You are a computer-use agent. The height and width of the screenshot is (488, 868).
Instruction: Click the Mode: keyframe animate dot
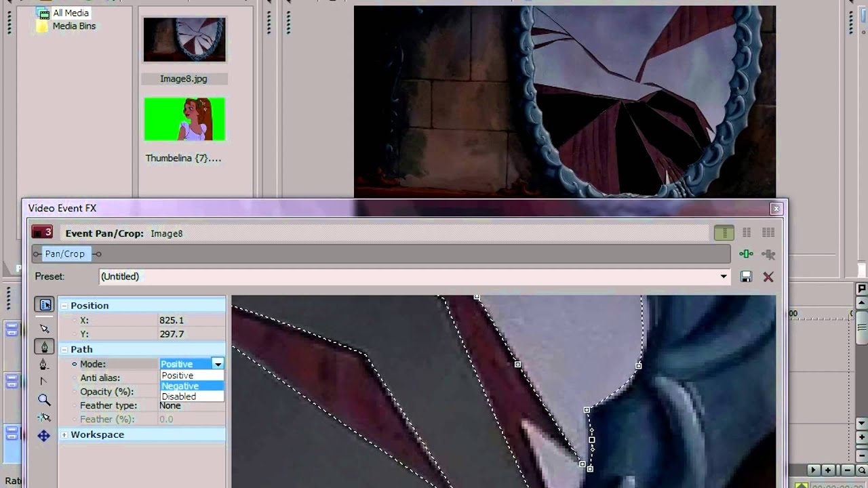point(74,364)
